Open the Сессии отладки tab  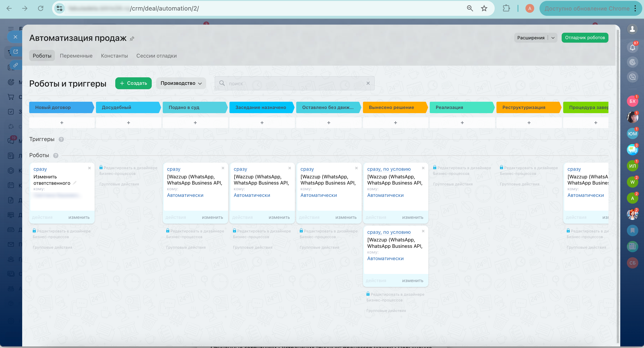point(156,56)
